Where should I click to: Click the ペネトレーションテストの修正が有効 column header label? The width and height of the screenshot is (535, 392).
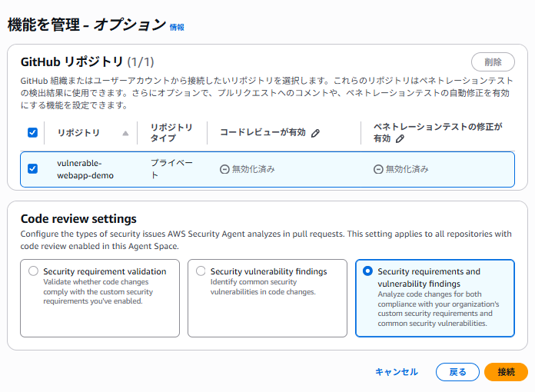(438, 127)
